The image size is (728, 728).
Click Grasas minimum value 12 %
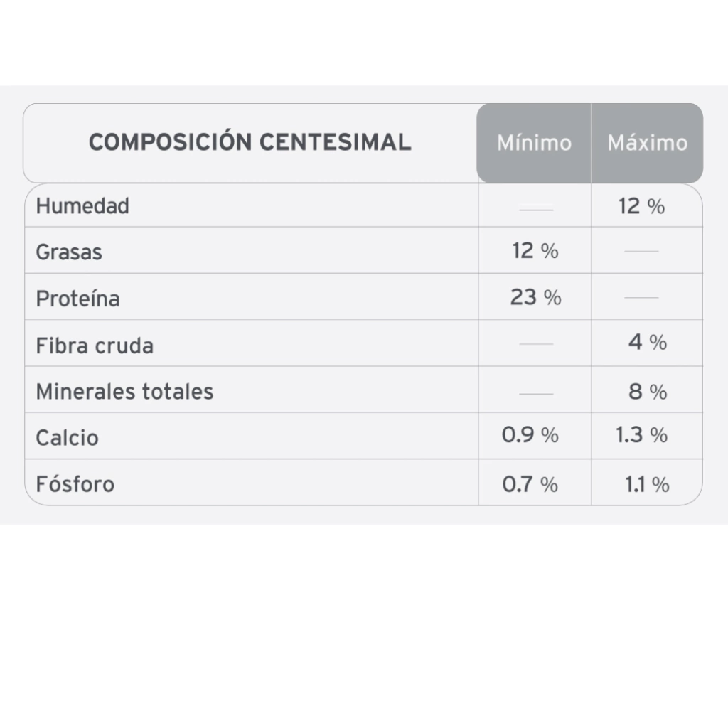535,251
